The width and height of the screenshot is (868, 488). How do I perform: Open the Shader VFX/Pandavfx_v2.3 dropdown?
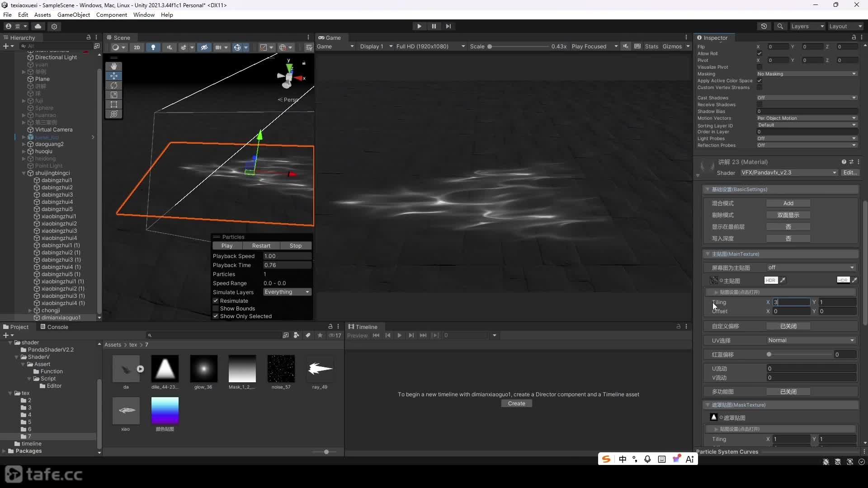pos(789,173)
